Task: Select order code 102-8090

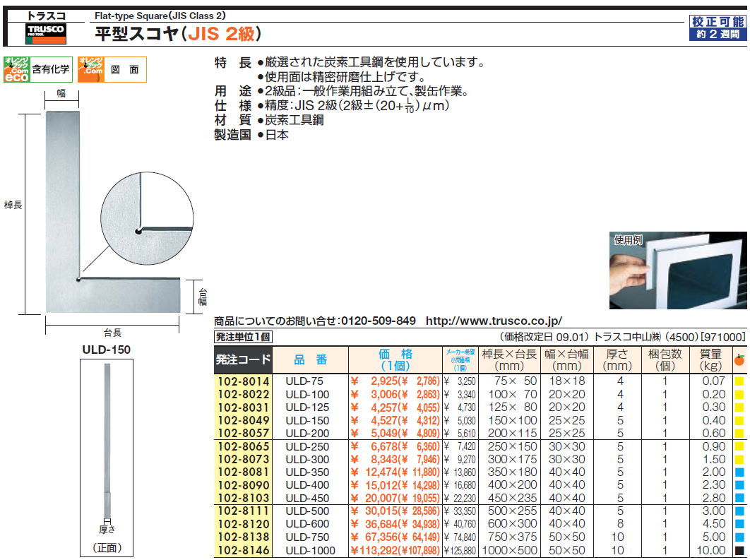Action: (244, 485)
